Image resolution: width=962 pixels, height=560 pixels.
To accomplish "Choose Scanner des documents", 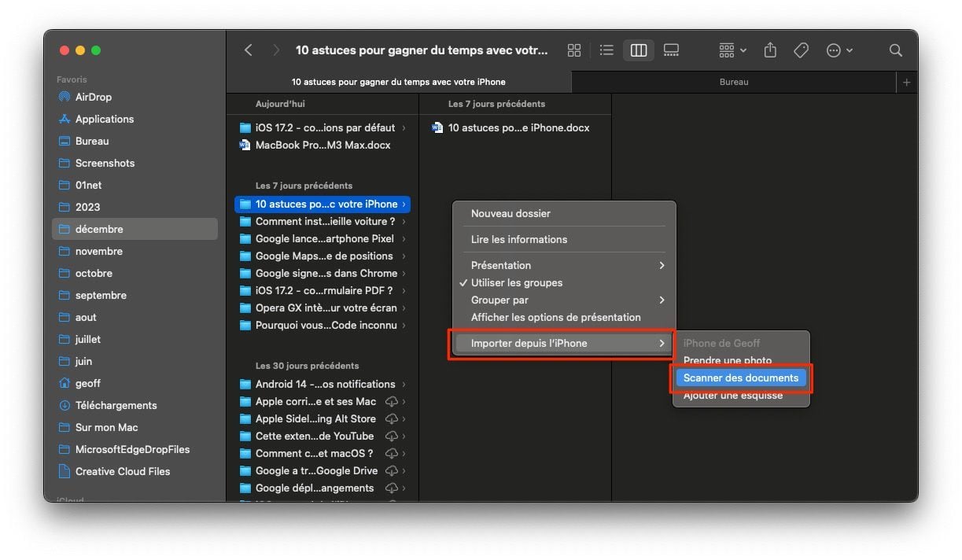I will 741,378.
